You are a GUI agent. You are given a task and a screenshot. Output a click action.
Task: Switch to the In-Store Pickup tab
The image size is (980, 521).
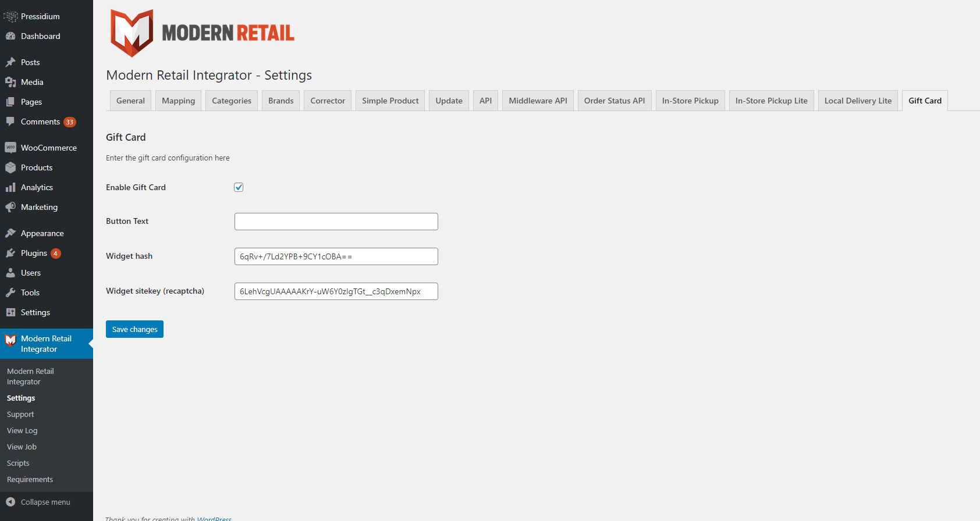pyautogui.click(x=690, y=101)
